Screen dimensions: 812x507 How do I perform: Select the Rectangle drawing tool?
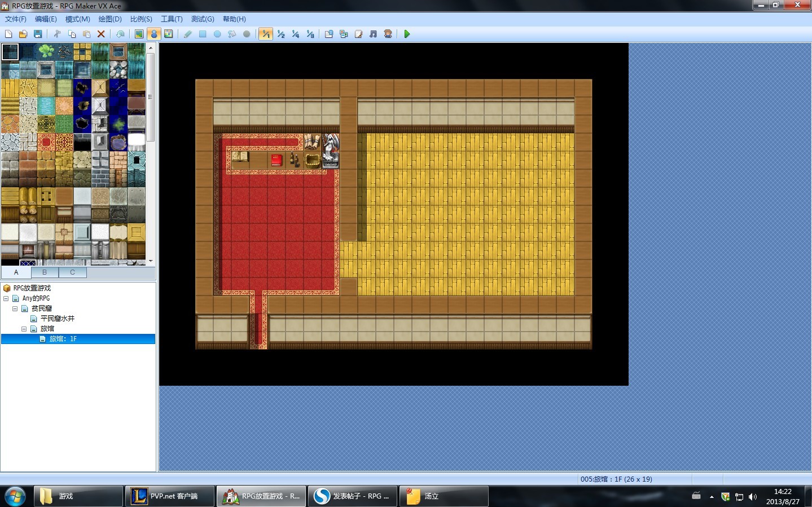[203, 34]
